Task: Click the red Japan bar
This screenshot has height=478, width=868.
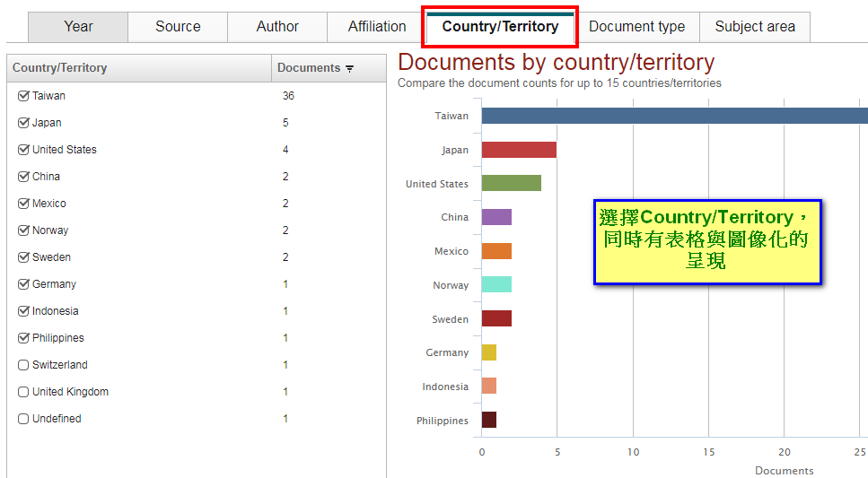Action: (x=519, y=150)
